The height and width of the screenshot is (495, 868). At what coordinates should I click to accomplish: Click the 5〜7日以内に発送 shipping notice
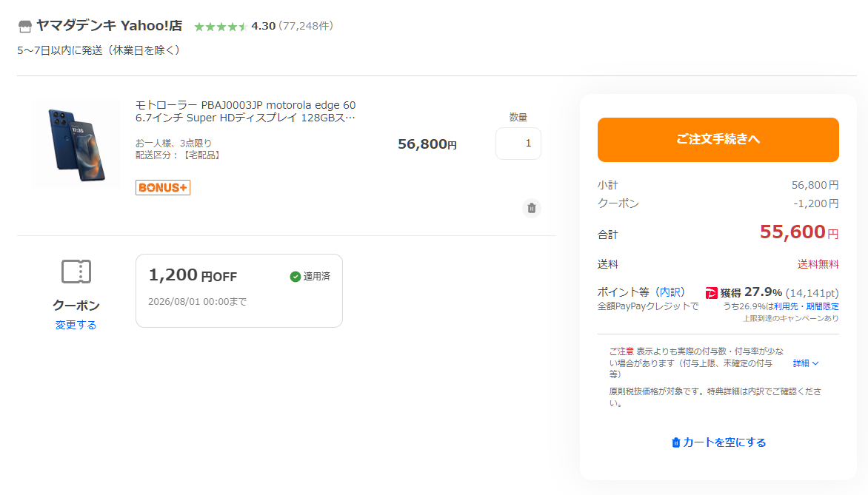tap(99, 50)
